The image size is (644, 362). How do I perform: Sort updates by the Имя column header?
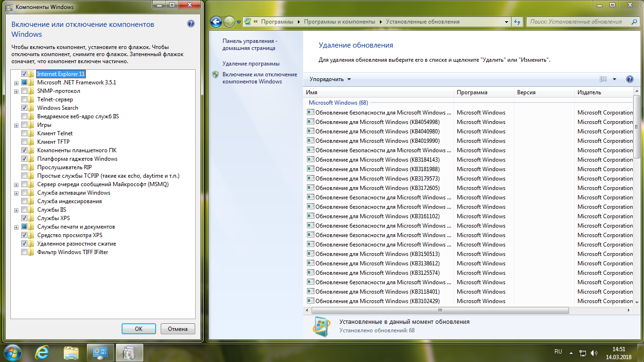pos(379,92)
